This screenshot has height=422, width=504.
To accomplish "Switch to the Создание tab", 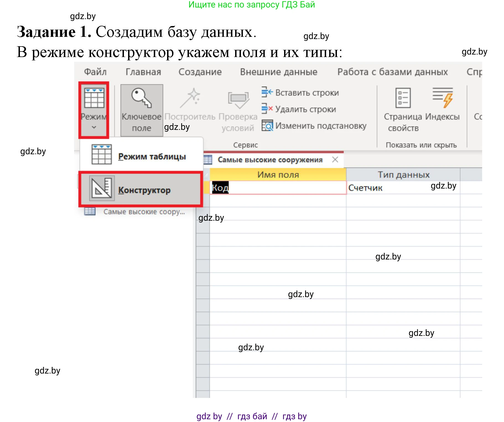I will (x=200, y=72).
